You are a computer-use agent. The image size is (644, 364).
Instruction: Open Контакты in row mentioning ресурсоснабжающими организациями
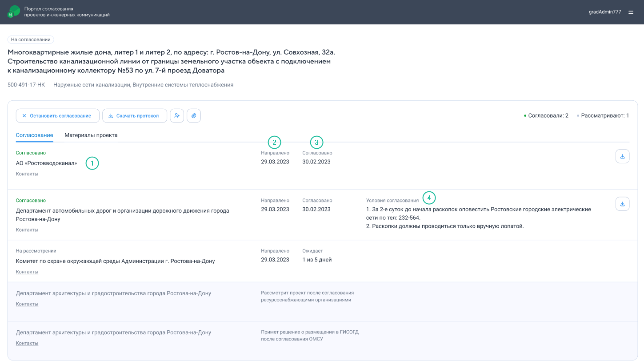click(x=27, y=304)
